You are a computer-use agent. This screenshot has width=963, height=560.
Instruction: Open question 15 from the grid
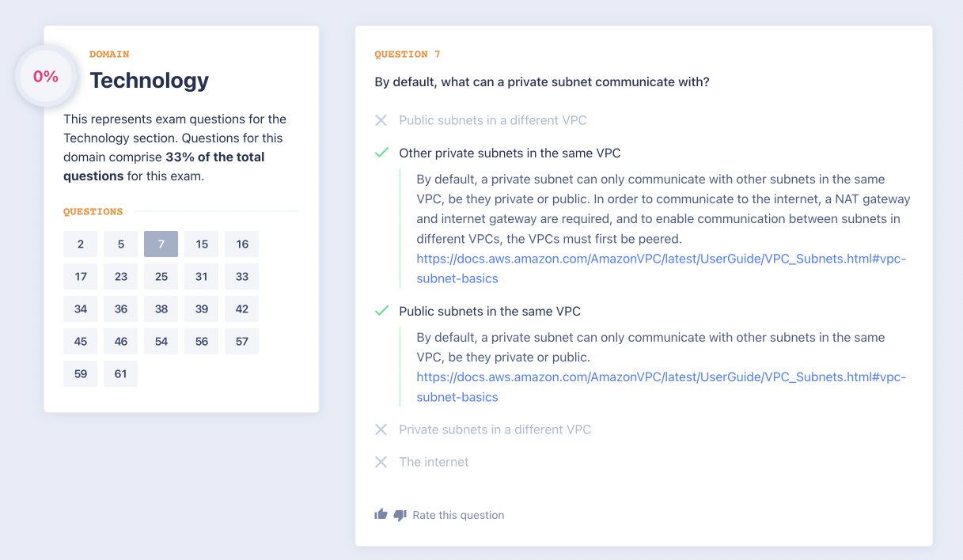pyautogui.click(x=202, y=244)
